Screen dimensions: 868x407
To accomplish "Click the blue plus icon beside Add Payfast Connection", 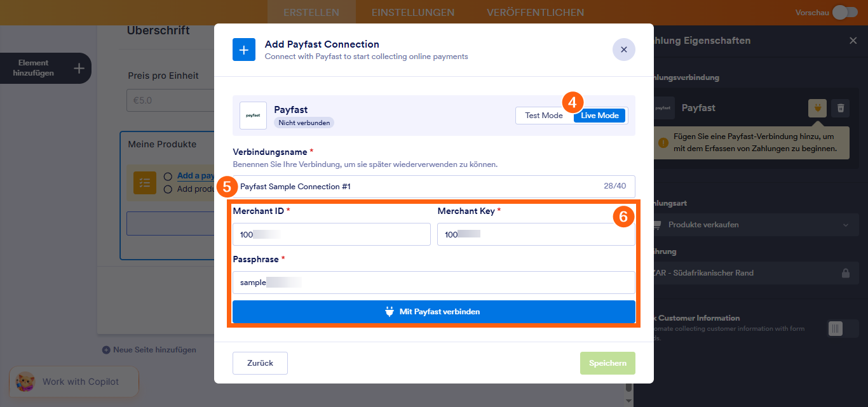I will (244, 50).
